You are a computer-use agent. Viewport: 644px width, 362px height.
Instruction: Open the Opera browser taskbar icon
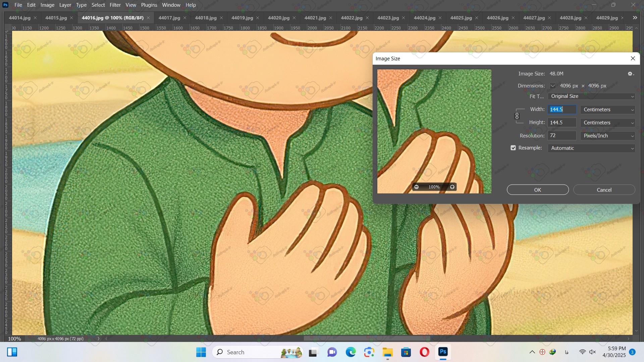[425, 352]
